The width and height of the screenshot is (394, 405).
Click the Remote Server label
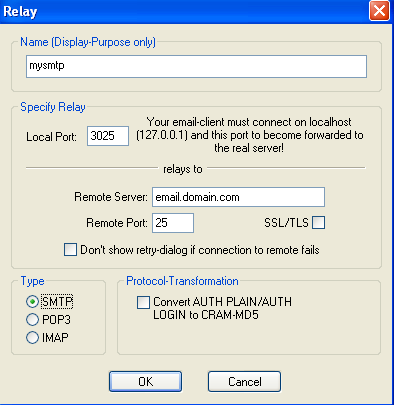tap(111, 197)
